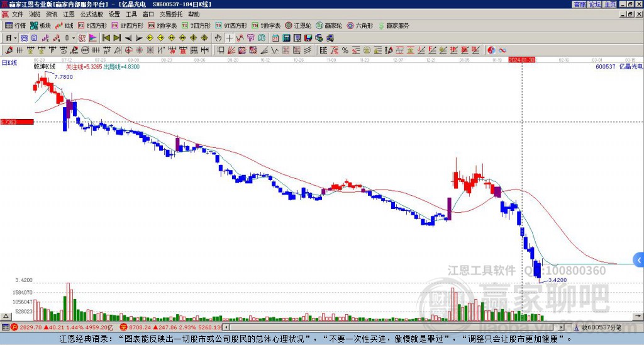
Task: Click the 节 solar-term icon
Action: coord(250,38)
